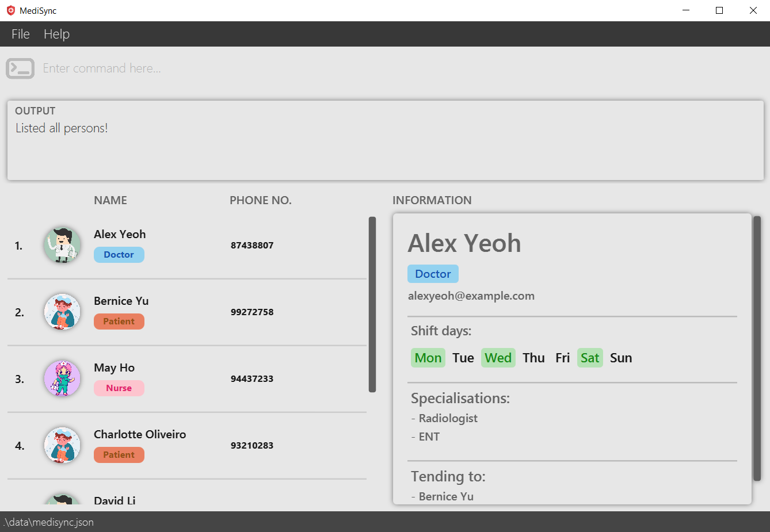Screen dimensions: 770x532
Task: Select the phone number 99272758
Action: [252, 312]
